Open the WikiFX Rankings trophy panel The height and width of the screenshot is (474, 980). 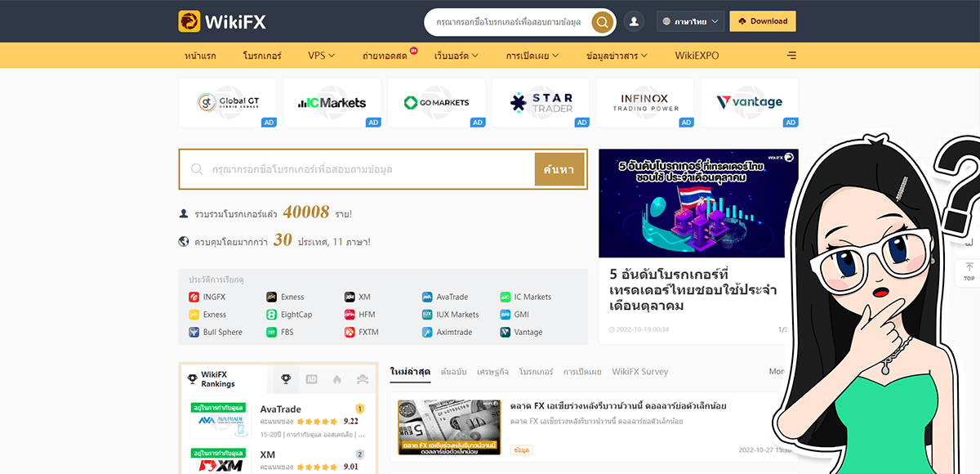[x=286, y=378]
